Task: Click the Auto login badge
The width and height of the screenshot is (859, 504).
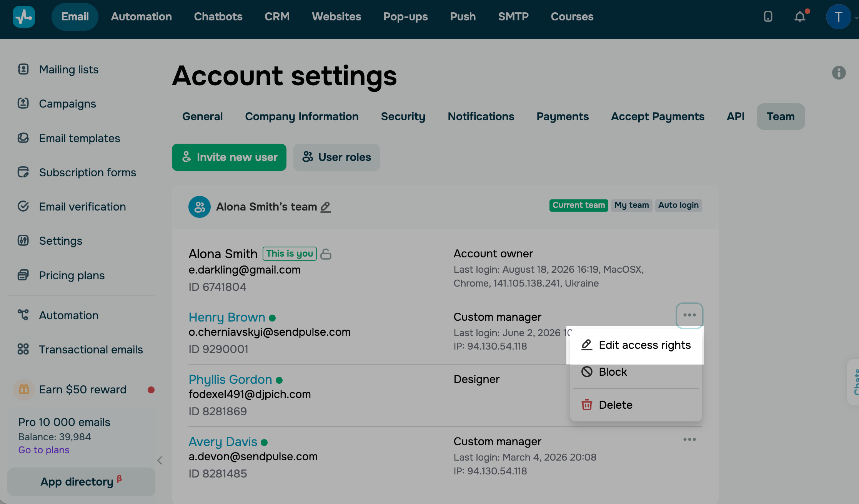Action: 678,205
